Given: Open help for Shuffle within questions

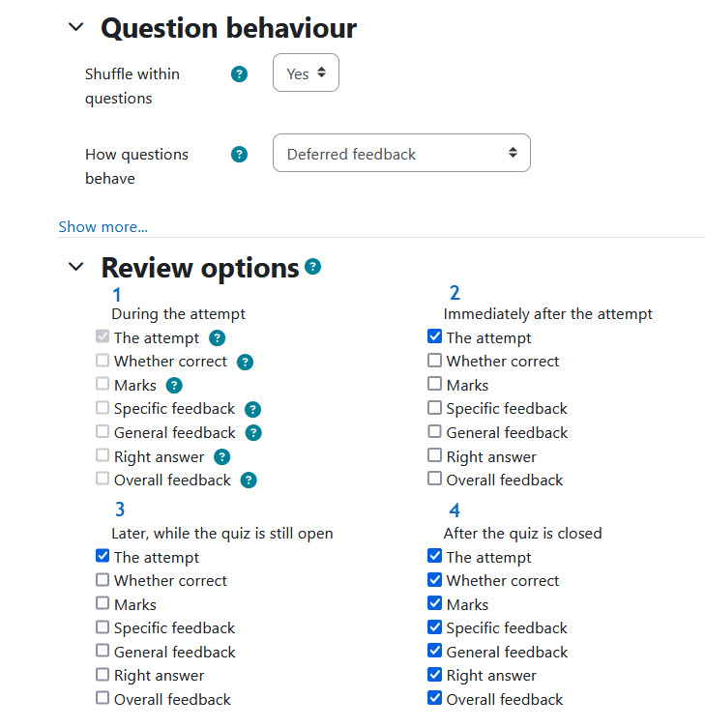Looking at the screenshot, I should pyautogui.click(x=239, y=73).
